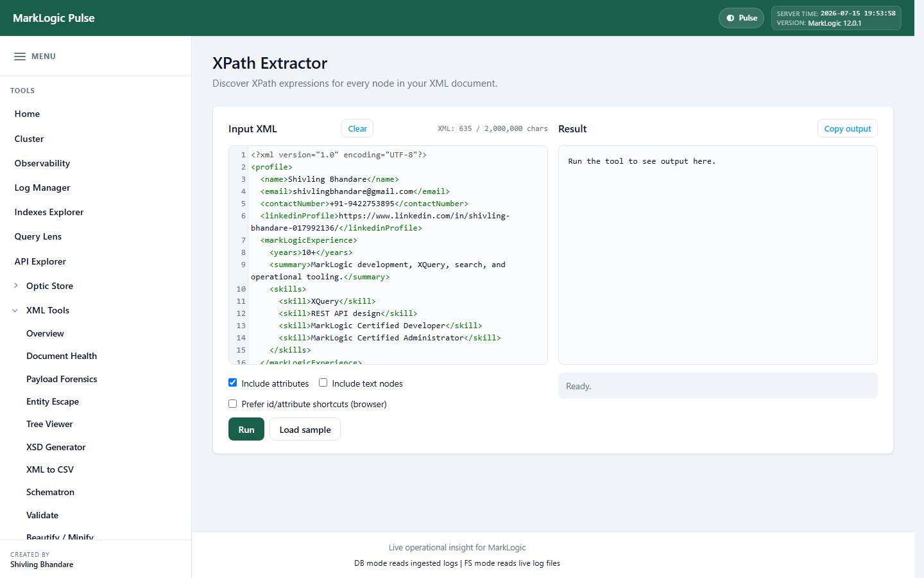The image size is (924, 578).
Task: Open Observability page
Action: [42, 163]
